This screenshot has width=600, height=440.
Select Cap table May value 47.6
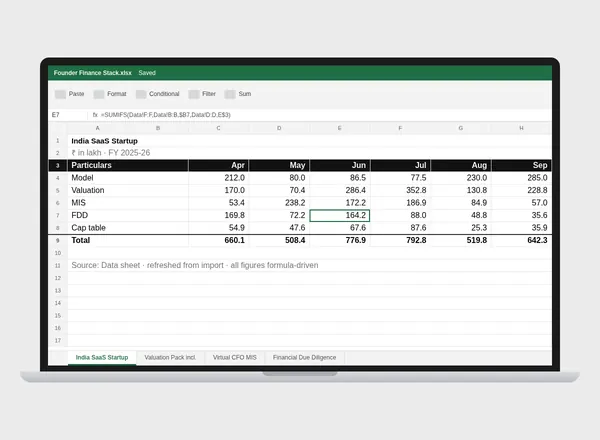(x=279, y=228)
